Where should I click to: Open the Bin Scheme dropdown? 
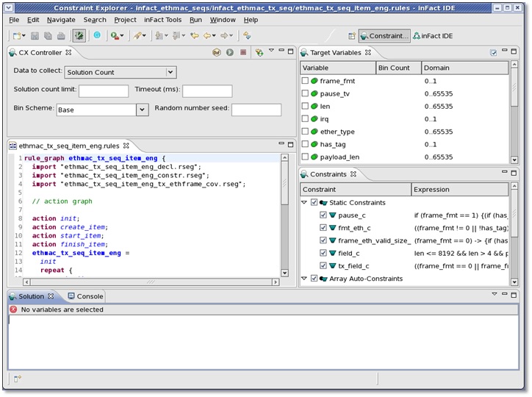coord(142,110)
